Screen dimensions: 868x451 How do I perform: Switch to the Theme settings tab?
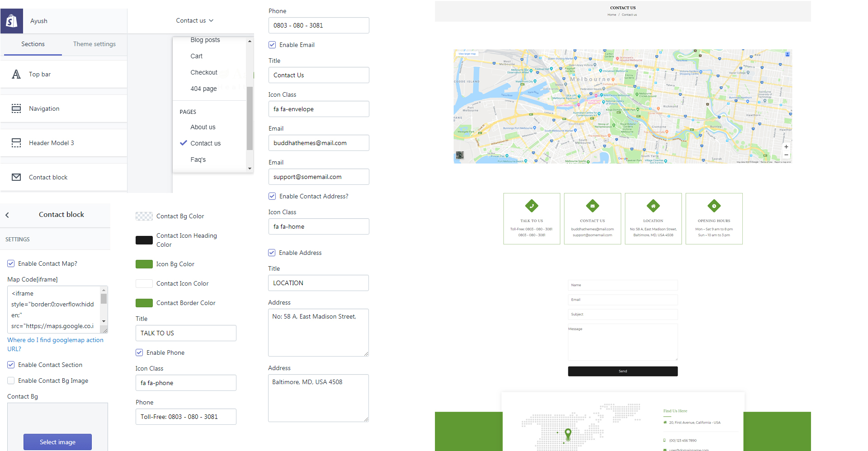[x=94, y=44]
